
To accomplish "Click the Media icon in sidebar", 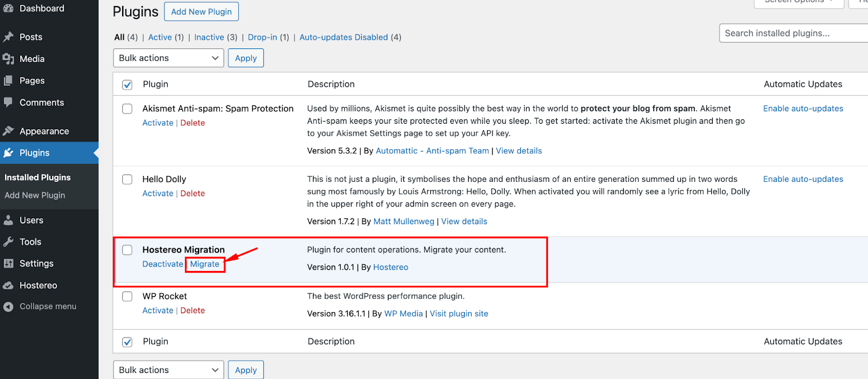I will tap(8, 59).
